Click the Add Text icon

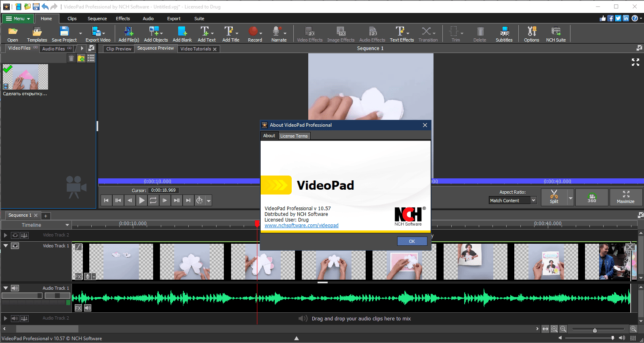pyautogui.click(x=206, y=34)
